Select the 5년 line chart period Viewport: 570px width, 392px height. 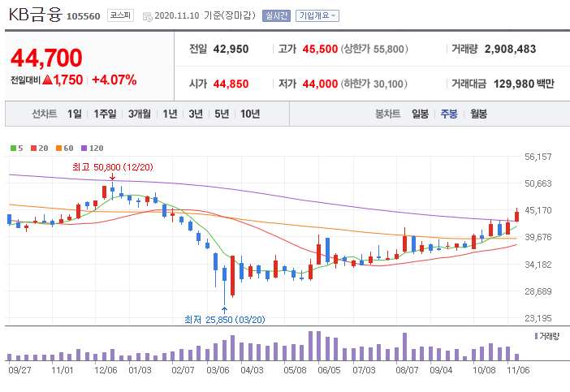click(x=222, y=114)
